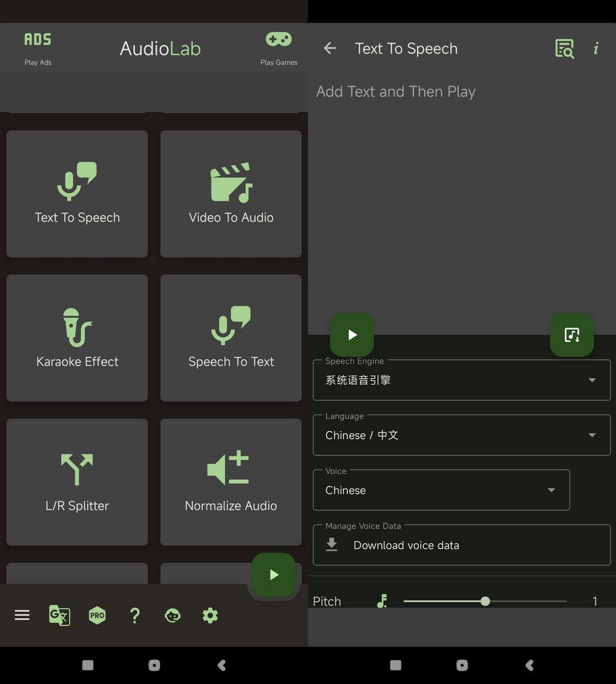
Task: Open the settings gear icon
Action: coord(210,615)
